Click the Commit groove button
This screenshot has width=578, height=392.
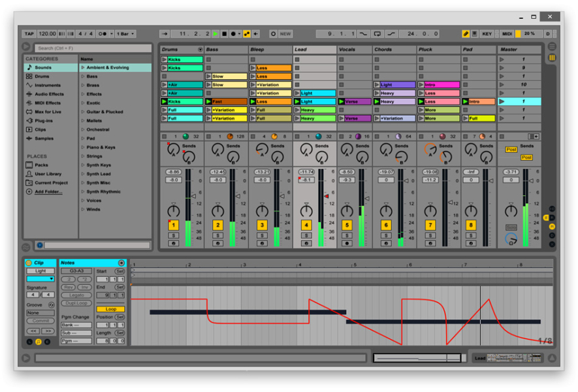point(40,321)
